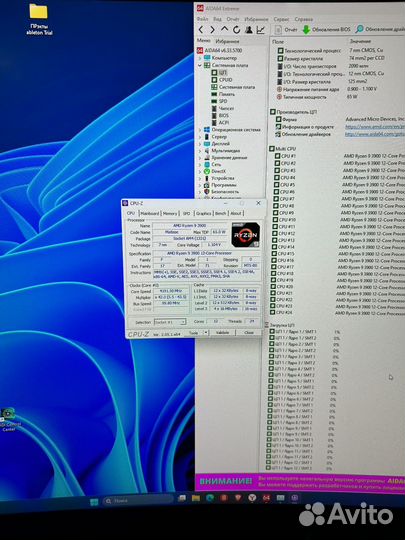Select Системная плата child tree item
The height and width of the screenshot is (540, 405).
pyautogui.click(x=233, y=87)
